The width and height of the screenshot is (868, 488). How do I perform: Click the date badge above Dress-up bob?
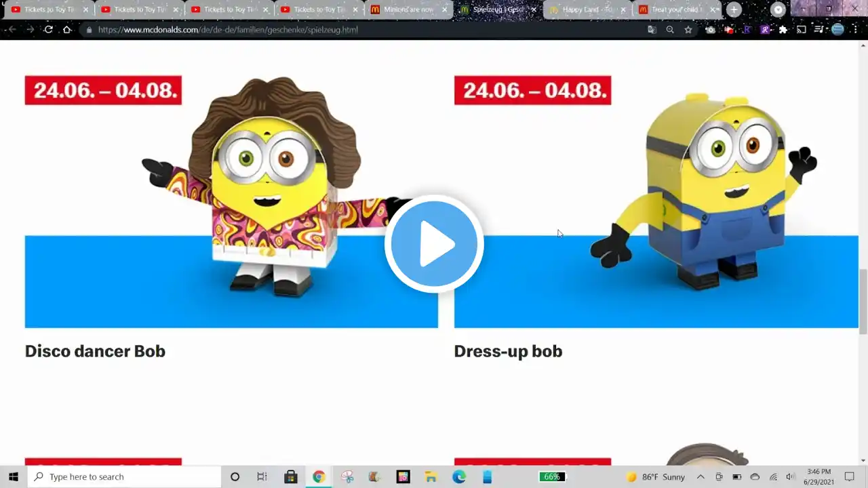pos(532,90)
